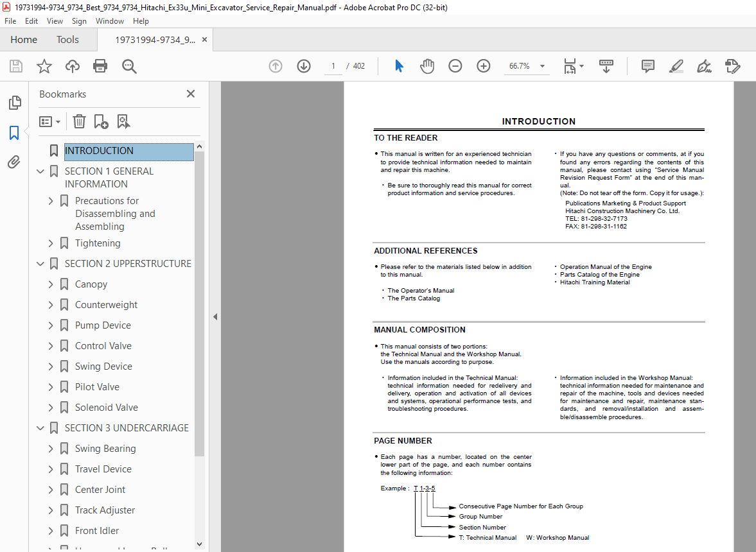Expand the Canopy bookmark
This screenshot has height=552, width=756.
tap(51, 284)
